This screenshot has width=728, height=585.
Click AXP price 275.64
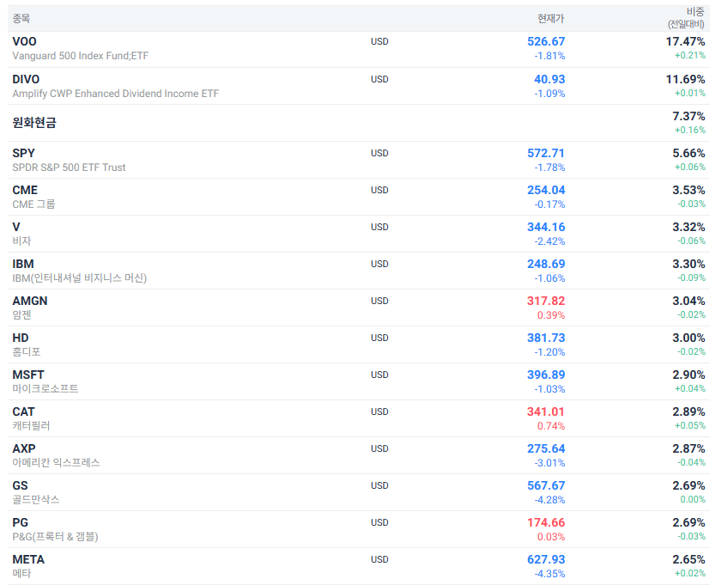546,449
